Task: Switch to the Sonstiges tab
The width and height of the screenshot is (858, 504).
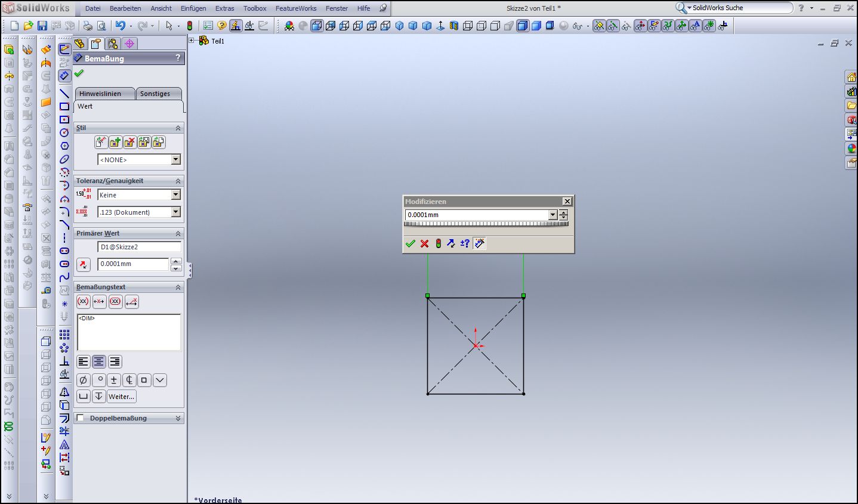Action: coord(155,94)
